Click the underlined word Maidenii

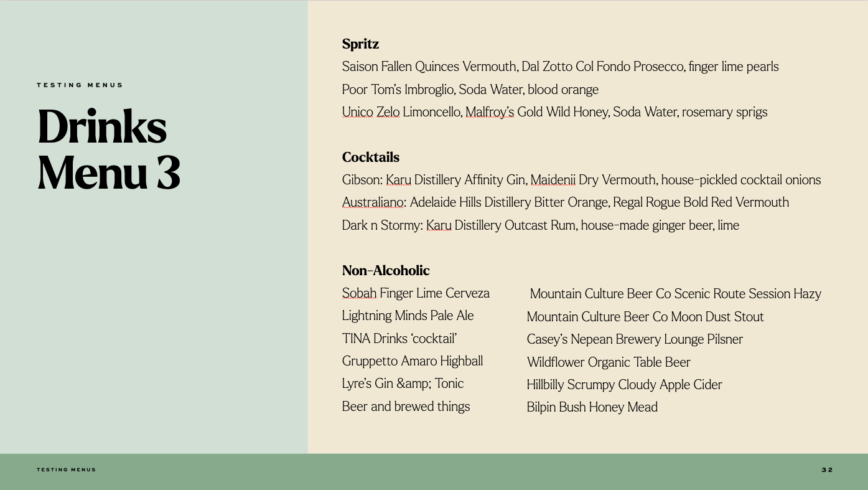(553, 180)
